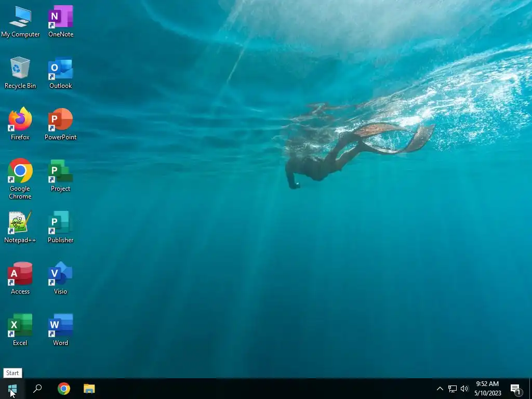Select the Outlook desktop shortcut
The image size is (532, 399).
pyautogui.click(x=60, y=73)
